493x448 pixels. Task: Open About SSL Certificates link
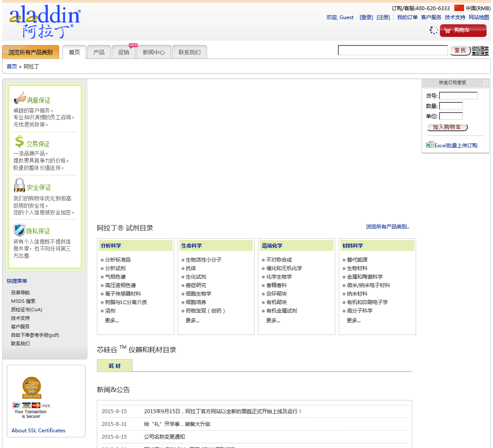[x=38, y=431]
